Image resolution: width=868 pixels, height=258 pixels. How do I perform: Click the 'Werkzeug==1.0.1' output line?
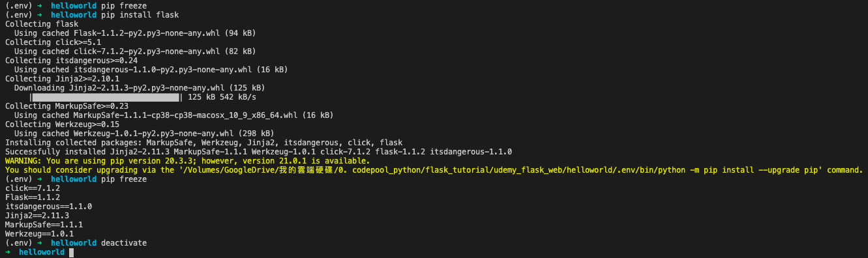(39, 234)
